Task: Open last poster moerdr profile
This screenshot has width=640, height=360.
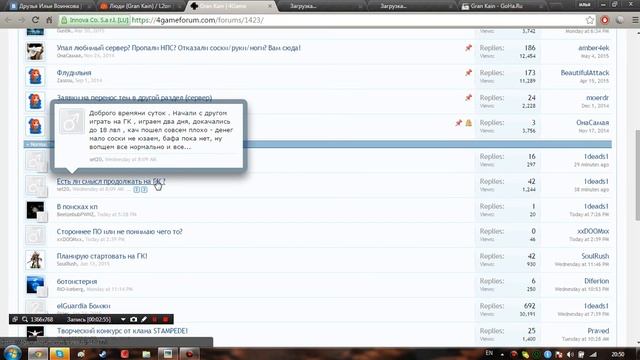Action: pos(598,98)
